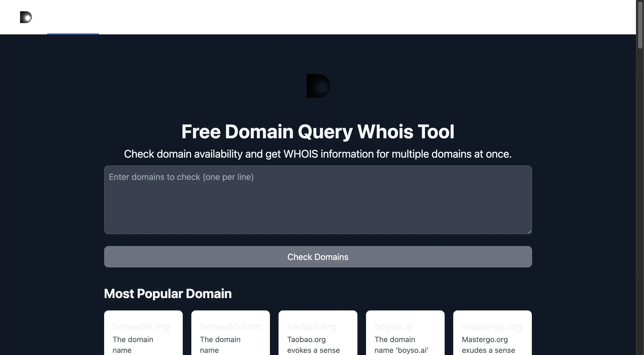Click "The domain name 'boyso.ai'" description text
The image size is (644, 355).
[401, 345]
